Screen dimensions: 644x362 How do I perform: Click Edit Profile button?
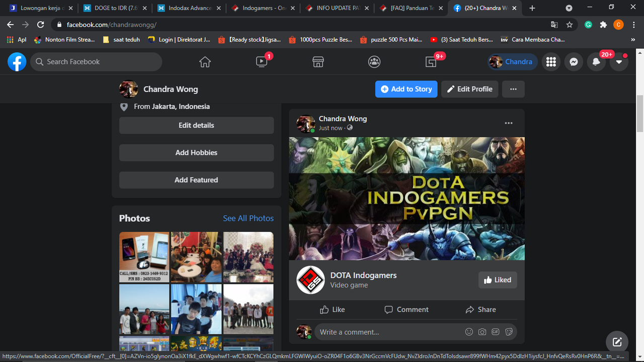coord(470,89)
